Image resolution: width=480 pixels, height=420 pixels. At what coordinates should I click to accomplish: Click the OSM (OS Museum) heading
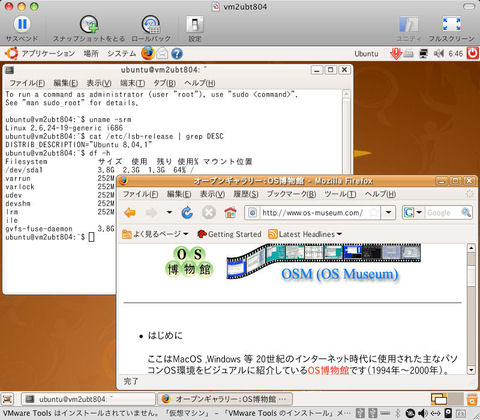point(340,274)
